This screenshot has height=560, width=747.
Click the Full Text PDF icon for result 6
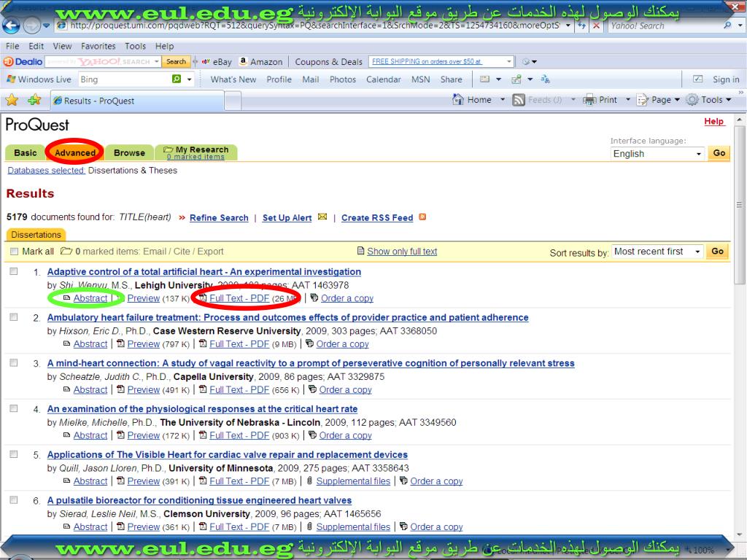(x=203, y=526)
